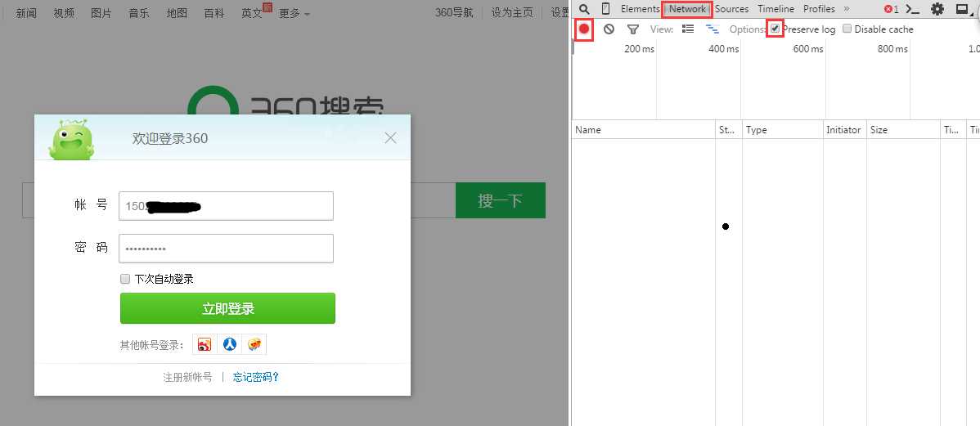
Task: Open the 更多 dropdown menu
Action: coord(294,13)
